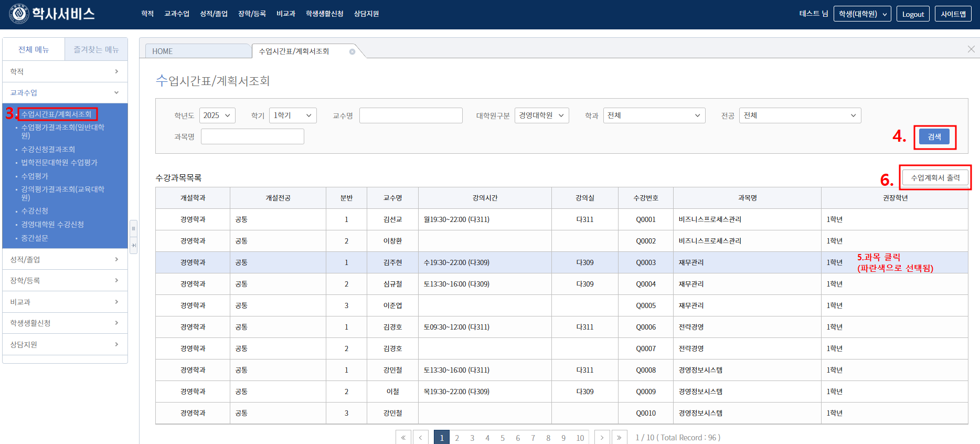Switch to the 즐겨찾는 메뉴 tab
This screenshot has height=444, width=980.
coord(96,49)
